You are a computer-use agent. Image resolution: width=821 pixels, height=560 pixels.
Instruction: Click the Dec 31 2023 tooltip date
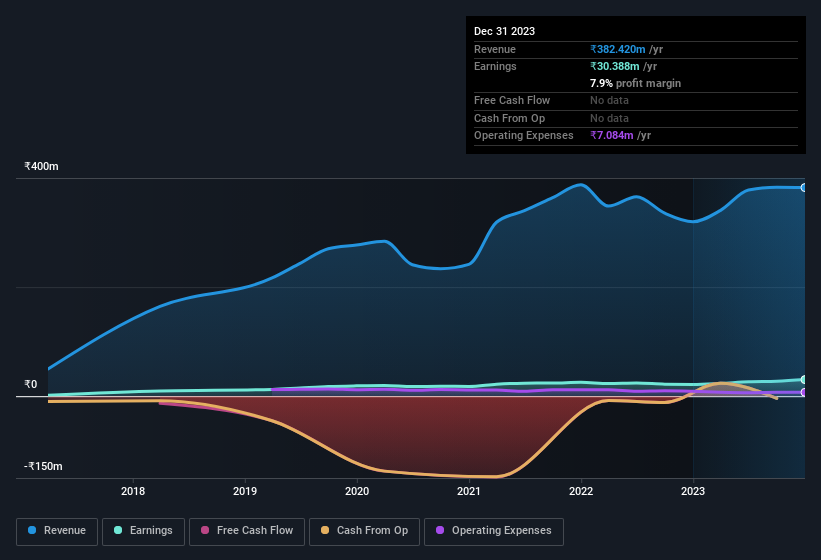(x=504, y=31)
